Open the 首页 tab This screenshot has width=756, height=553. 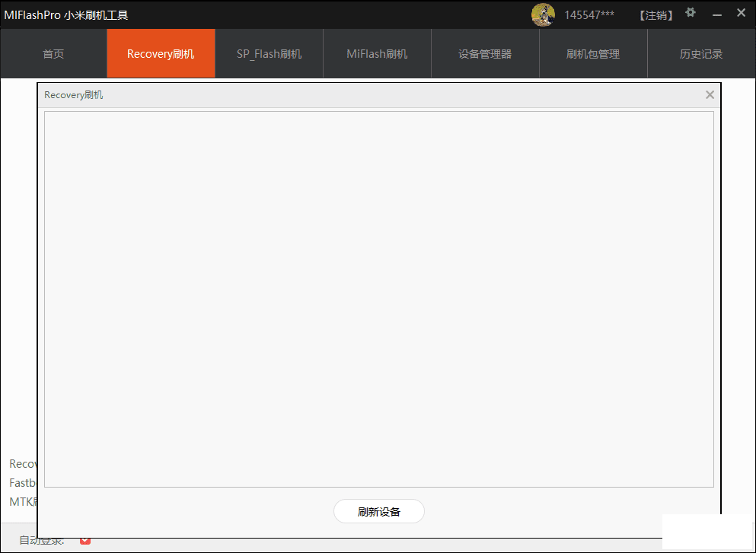[x=53, y=53]
